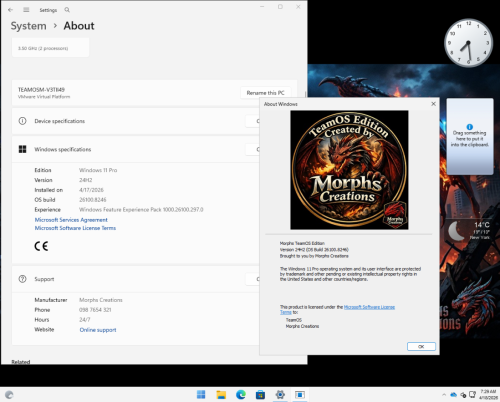Click the OneDrive cloud tray icon

click(453, 395)
